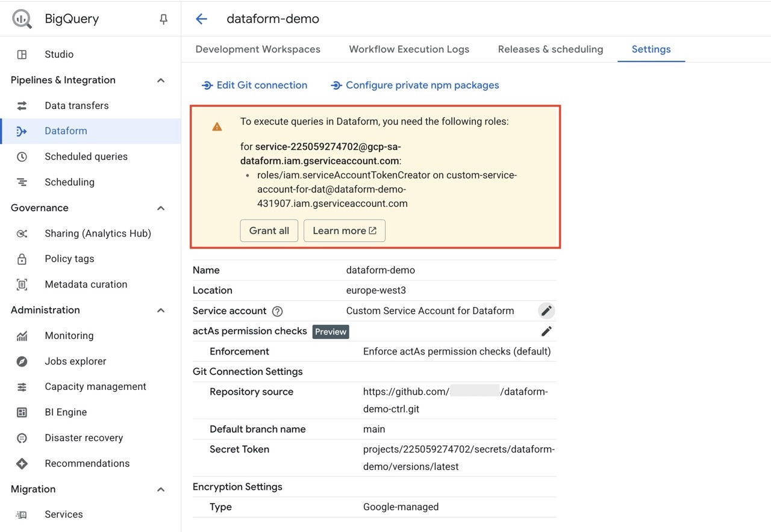Switch to Development Workspaces tab
Screen dimensions: 771x532
[258, 49]
